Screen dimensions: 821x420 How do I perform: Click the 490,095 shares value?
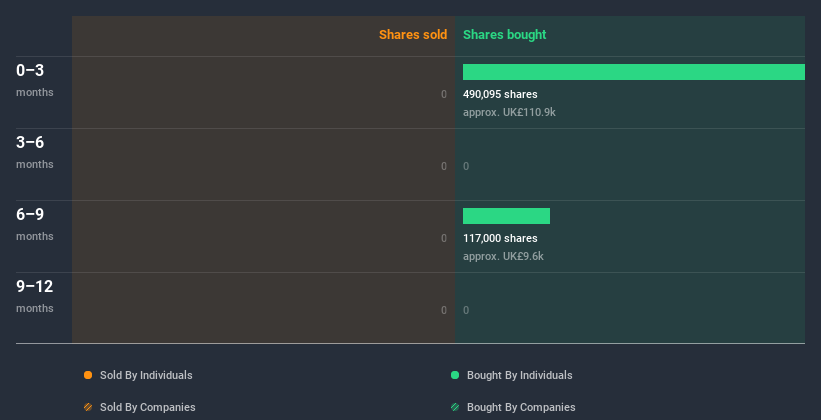[500, 94]
